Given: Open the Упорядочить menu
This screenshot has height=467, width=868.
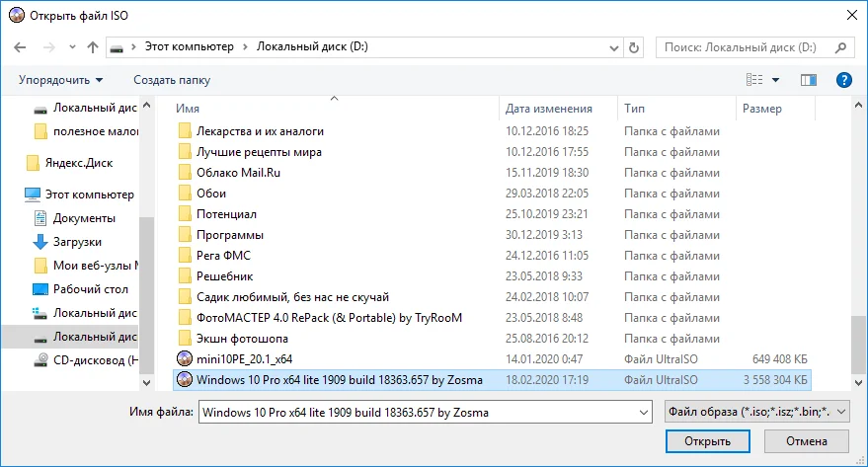Looking at the screenshot, I should [60, 80].
